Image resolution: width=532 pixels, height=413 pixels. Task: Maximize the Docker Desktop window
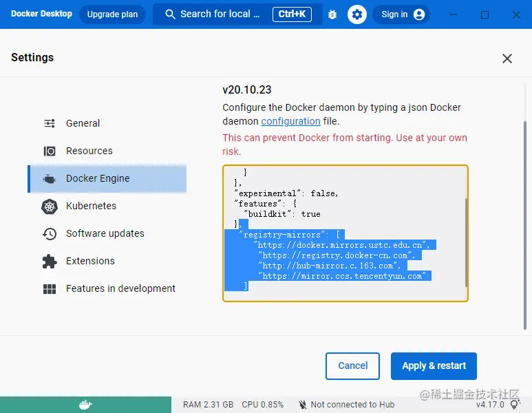485,14
